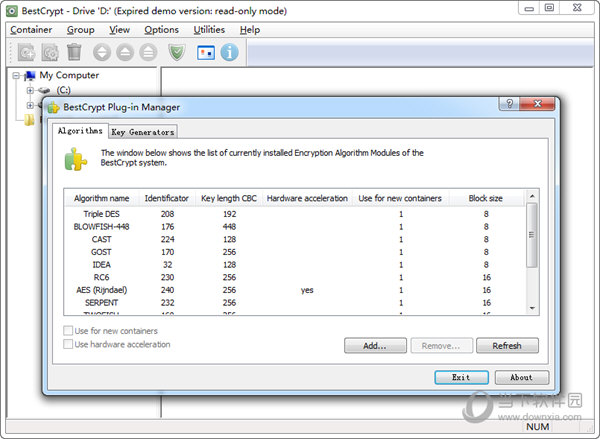Collapse the My Computer tree node
600x439 pixels.
16,75
